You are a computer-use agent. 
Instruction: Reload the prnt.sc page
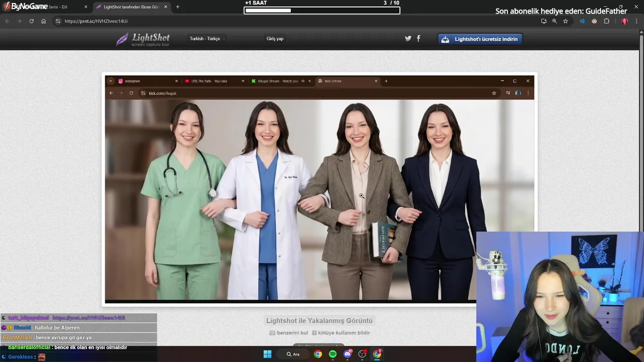[32, 21]
